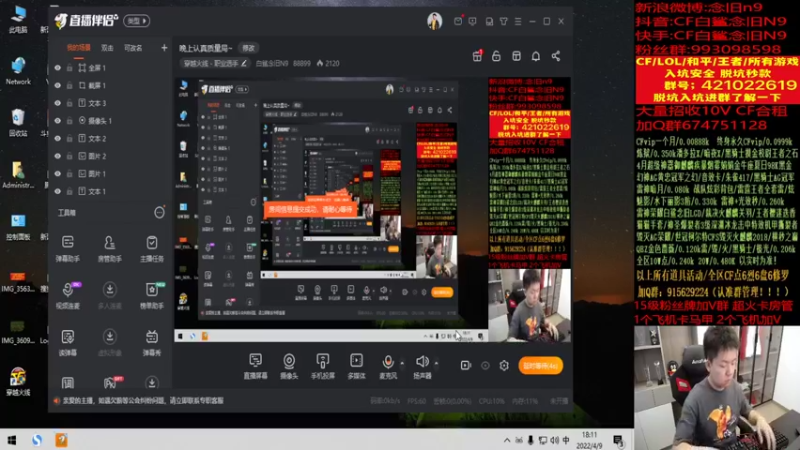The image size is (800, 450).
Task: Open the streamer avatar profile
Action: click(x=434, y=21)
